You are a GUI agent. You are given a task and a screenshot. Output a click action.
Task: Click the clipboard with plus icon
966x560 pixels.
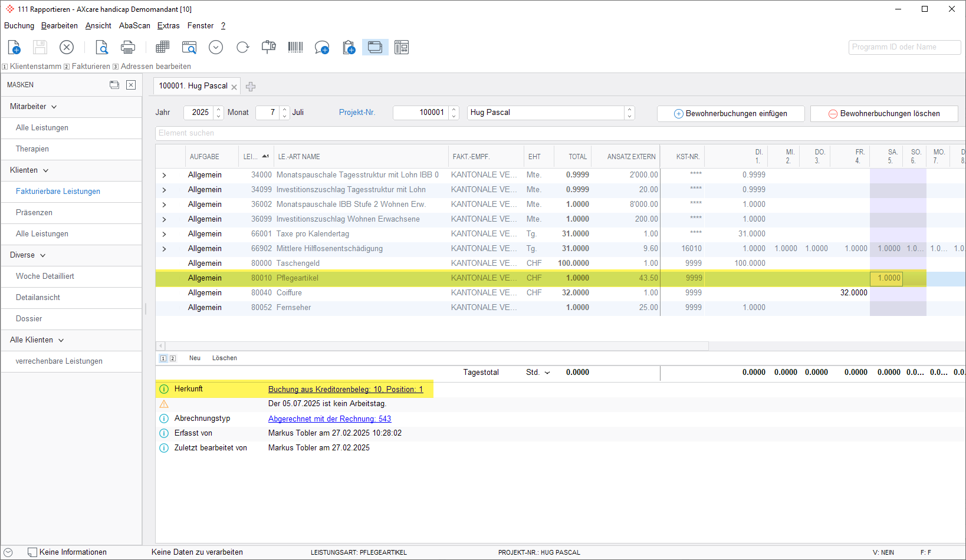pyautogui.click(x=349, y=47)
